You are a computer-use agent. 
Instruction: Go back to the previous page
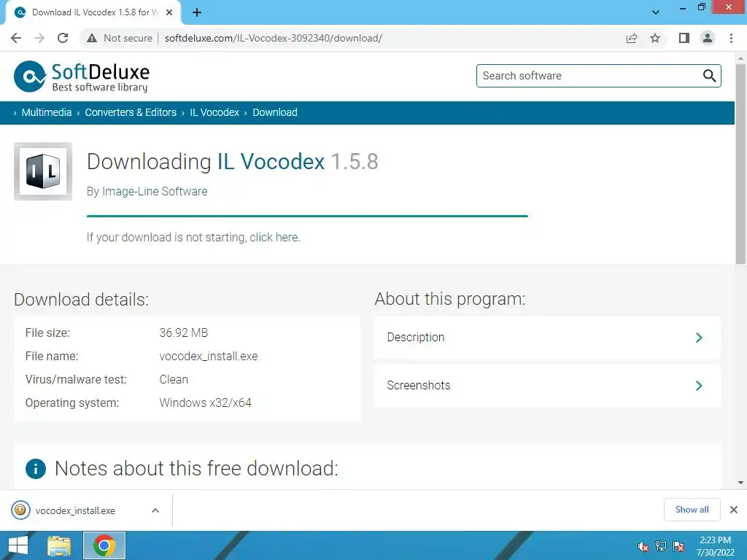(16, 38)
